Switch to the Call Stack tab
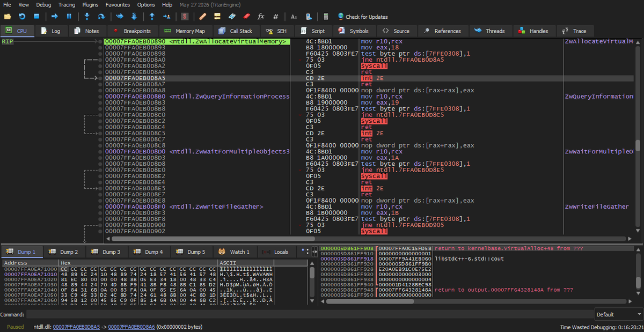Screen dimensions: 644x332 pyautogui.click(x=236, y=31)
